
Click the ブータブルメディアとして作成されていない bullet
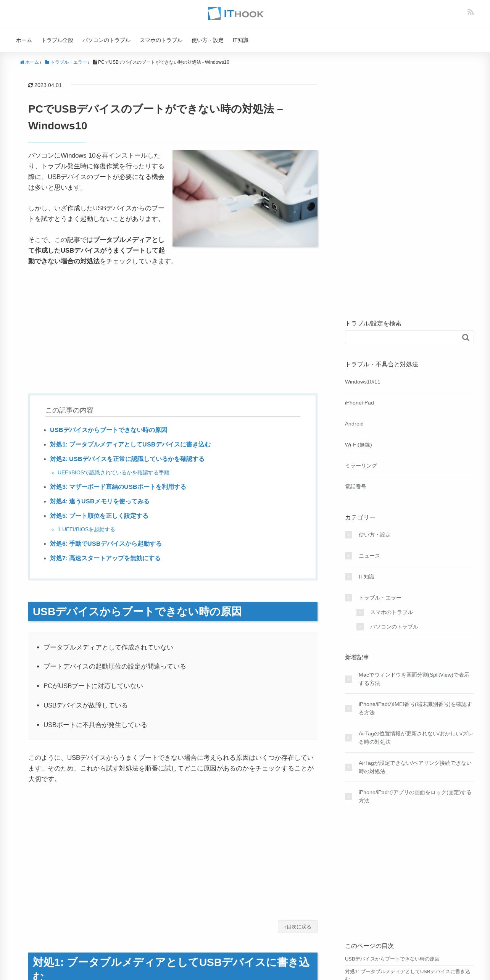pyautogui.click(x=108, y=648)
